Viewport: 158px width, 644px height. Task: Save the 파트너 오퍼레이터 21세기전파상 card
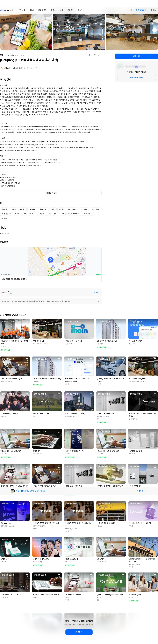(x=155, y=394)
